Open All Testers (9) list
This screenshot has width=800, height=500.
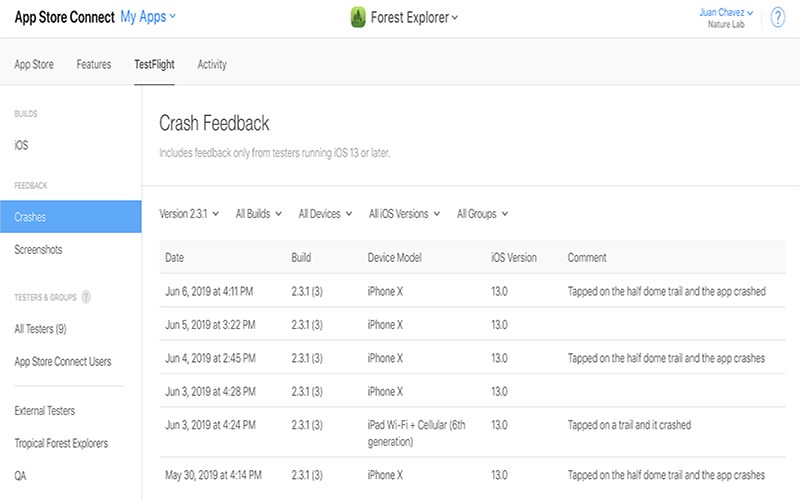point(40,329)
